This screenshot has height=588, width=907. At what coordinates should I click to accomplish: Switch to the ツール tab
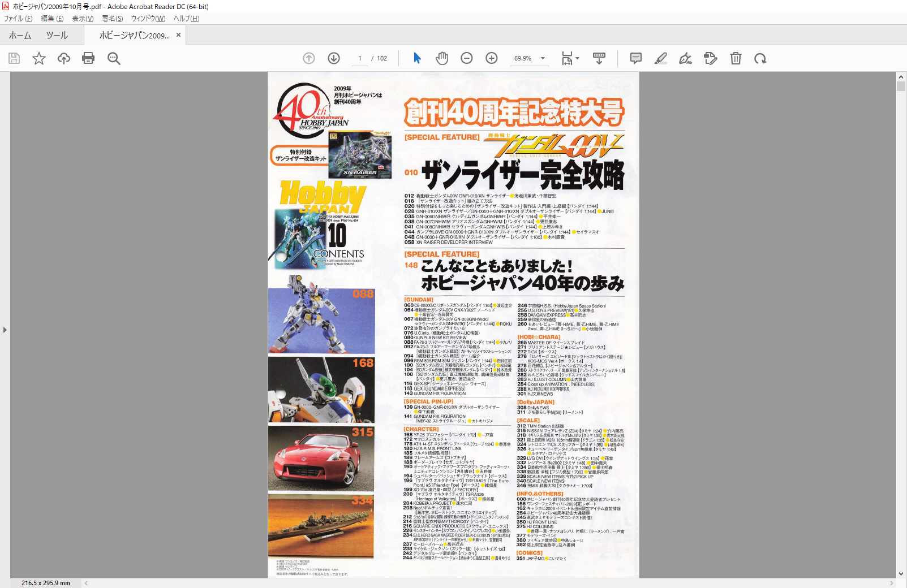tap(57, 35)
